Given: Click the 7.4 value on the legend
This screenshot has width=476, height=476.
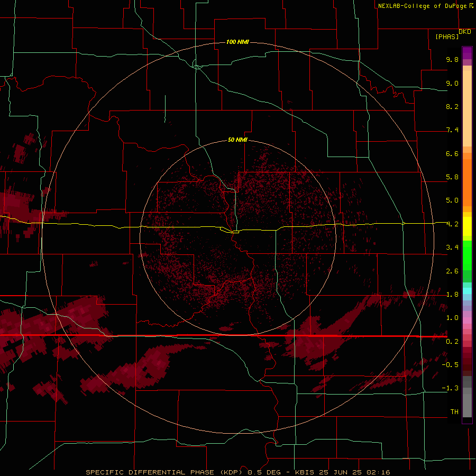Looking at the screenshot, I should coord(452,130).
